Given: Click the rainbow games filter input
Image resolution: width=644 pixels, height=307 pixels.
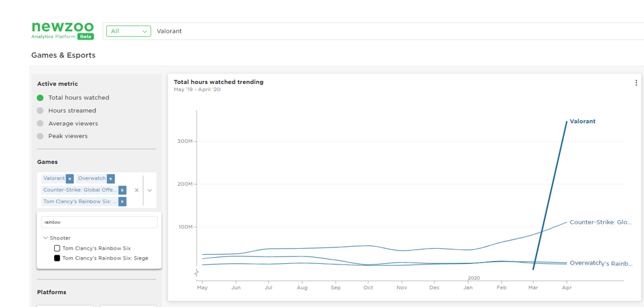Looking at the screenshot, I should [100, 222].
